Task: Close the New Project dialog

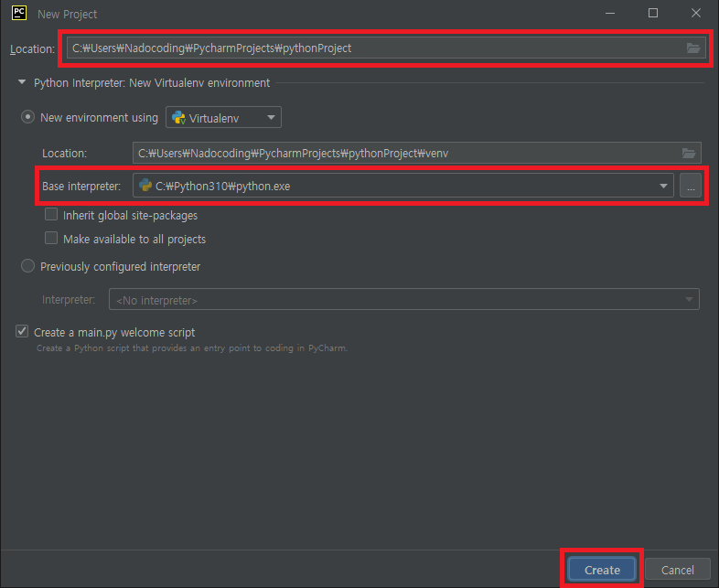Action: tap(695, 13)
